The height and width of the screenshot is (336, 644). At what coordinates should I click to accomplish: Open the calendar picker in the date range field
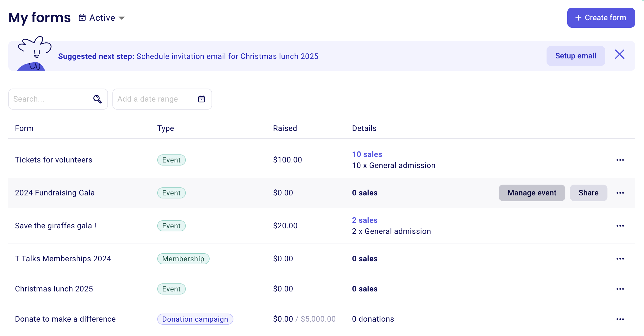tap(202, 99)
